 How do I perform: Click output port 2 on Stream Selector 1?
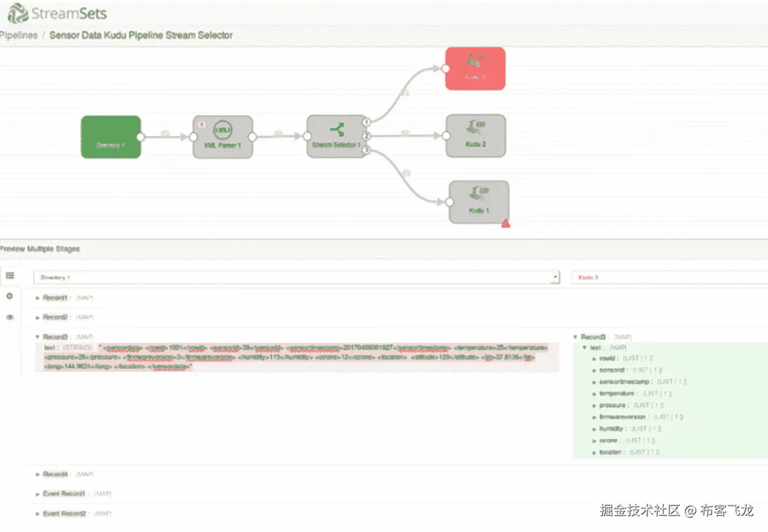pyautogui.click(x=367, y=136)
